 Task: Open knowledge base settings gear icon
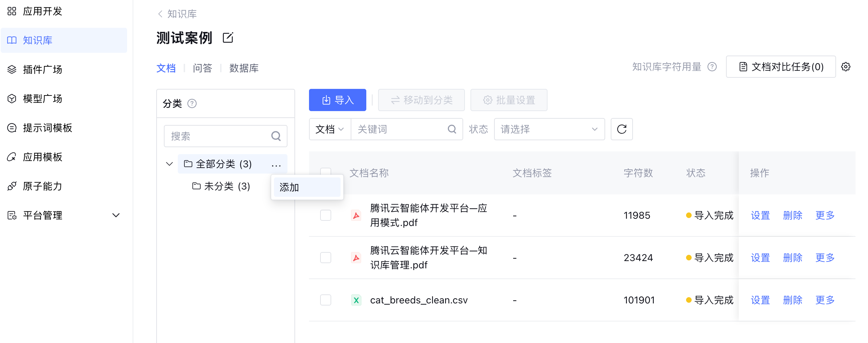click(x=845, y=67)
